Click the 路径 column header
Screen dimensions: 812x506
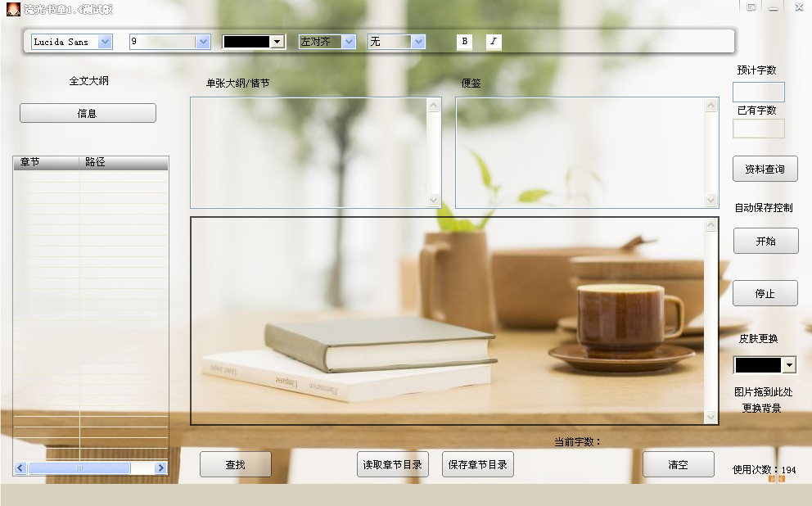(124, 163)
